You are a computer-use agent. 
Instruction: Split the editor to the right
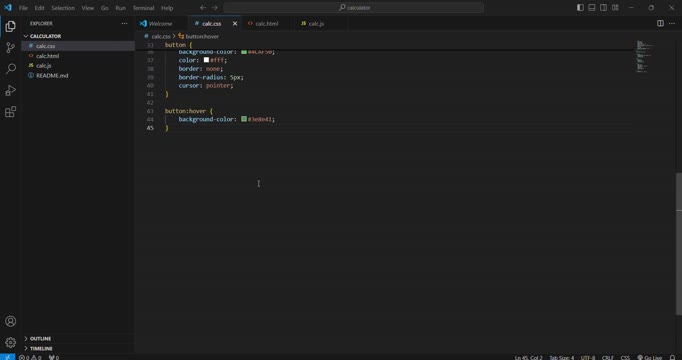pos(660,23)
